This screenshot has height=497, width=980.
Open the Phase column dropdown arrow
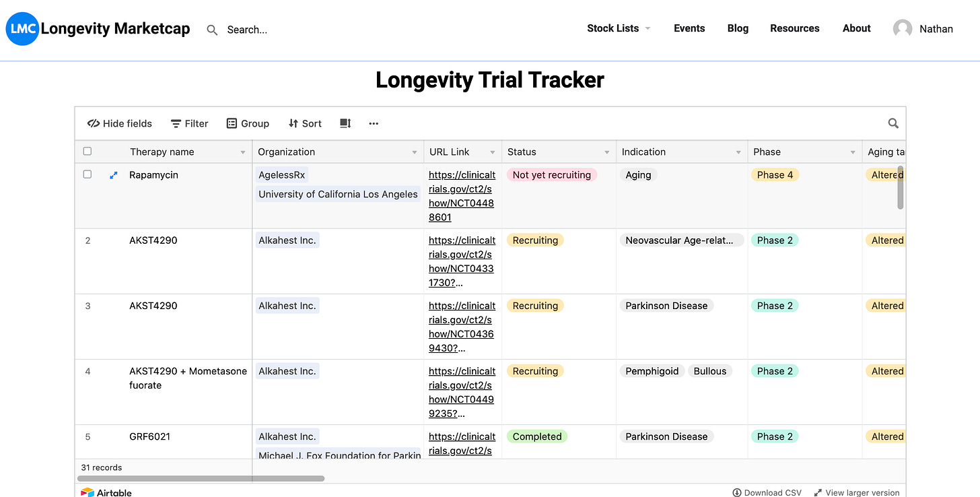coord(853,152)
